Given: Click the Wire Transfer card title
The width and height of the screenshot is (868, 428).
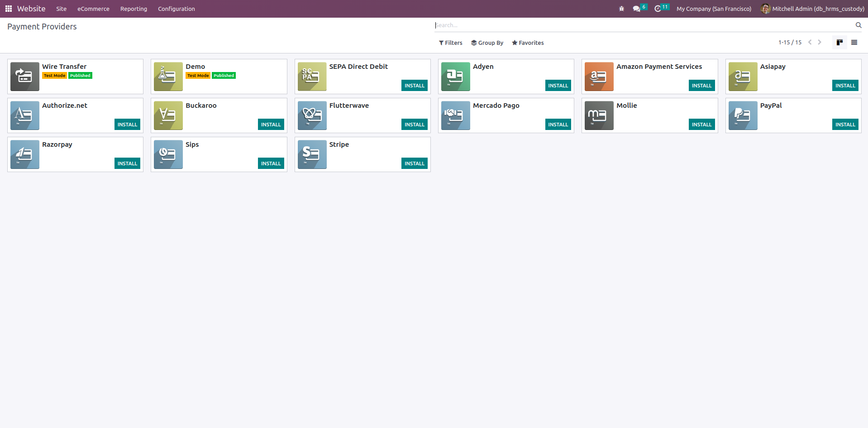Looking at the screenshot, I should (64, 67).
